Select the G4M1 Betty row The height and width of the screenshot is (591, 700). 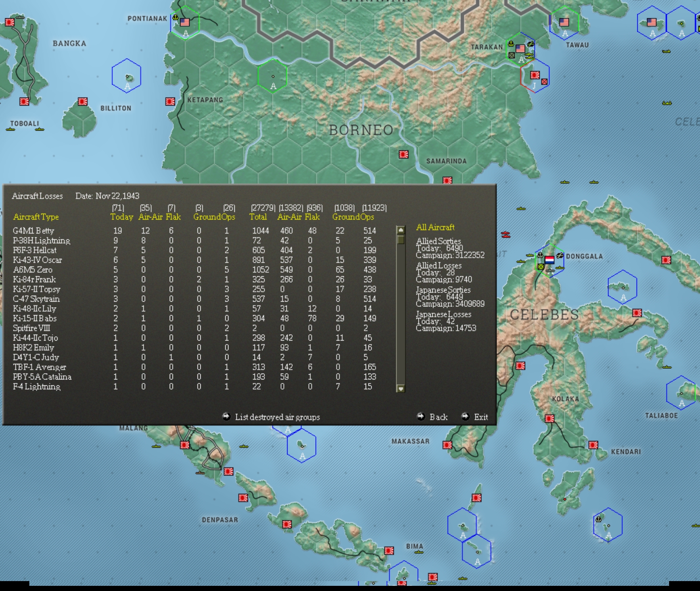click(x=195, y=231)
